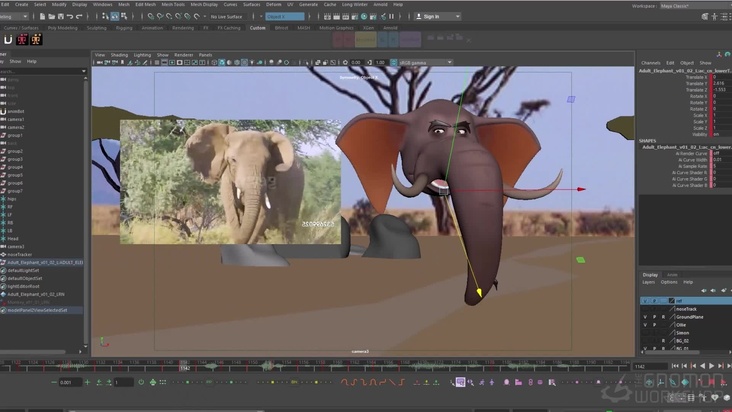732x412 pixels.
Task: Open the viewport Renderer menu
Action: pyautogui.click(x=183, y=55)
